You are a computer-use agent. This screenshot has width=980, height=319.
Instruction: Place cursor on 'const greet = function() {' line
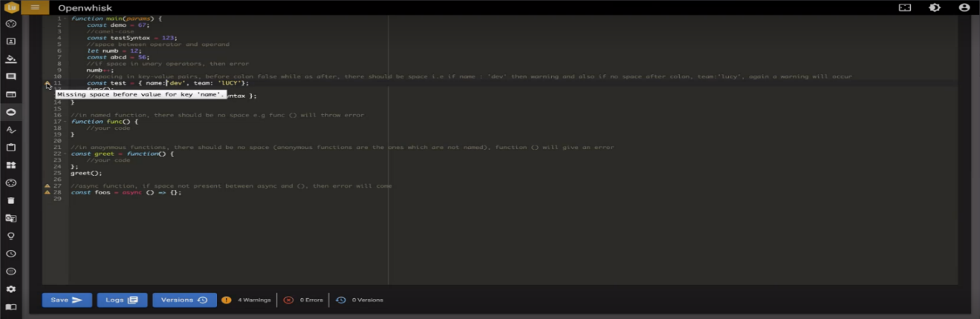[x=123, y=154]
